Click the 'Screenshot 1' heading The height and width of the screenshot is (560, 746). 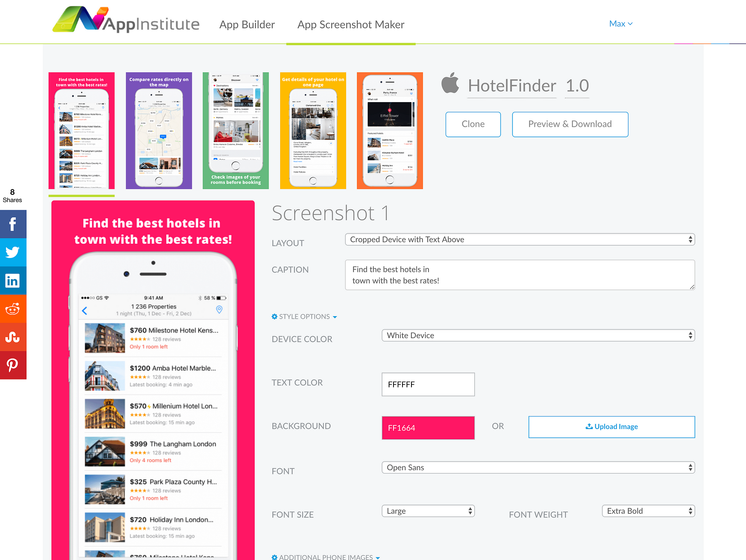tap(330, 213)
